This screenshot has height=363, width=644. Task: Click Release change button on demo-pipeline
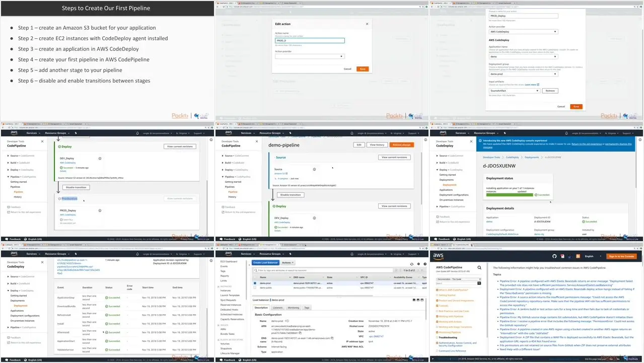click(401, 144)
